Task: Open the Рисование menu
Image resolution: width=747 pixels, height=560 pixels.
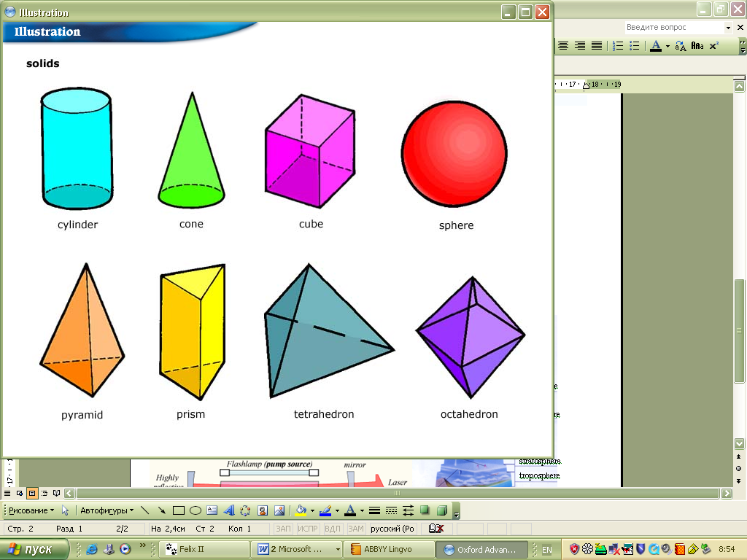Action: point(31,510)
